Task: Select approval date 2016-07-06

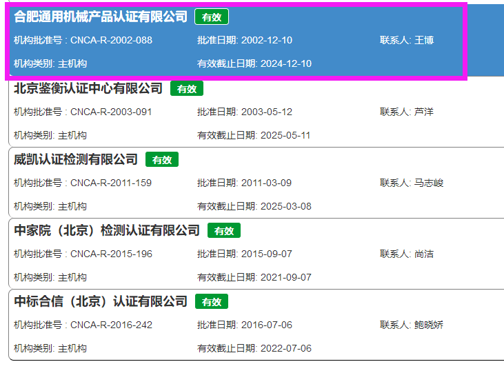Action: coord(267,325)
